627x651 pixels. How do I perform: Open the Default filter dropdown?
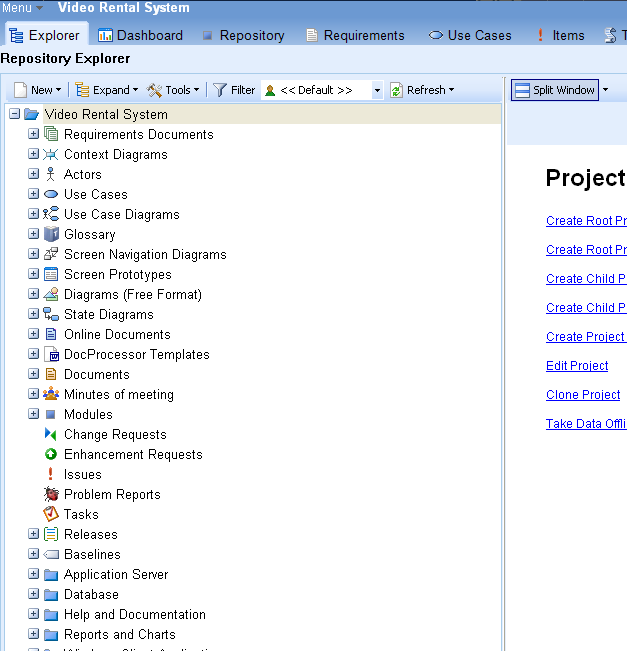pyautogui.click(x=377, y=90)
